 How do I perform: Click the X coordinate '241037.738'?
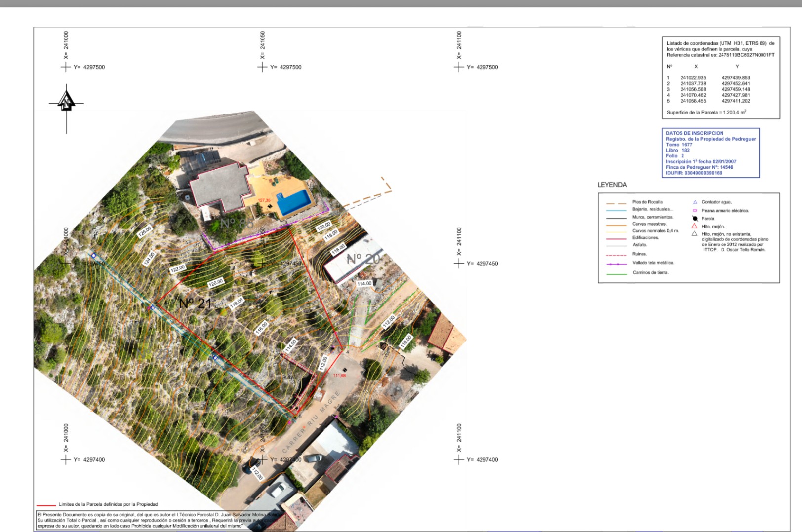click(693, 84)
